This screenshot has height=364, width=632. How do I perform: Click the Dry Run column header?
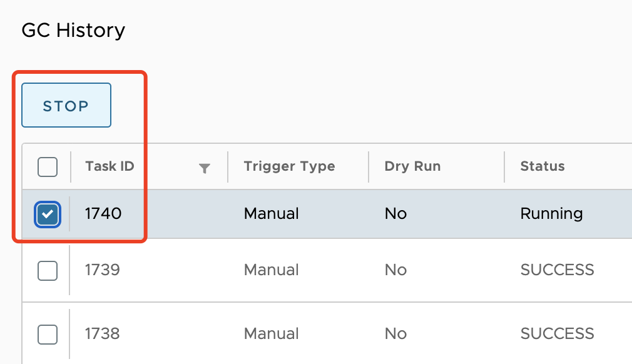(412, 166)
